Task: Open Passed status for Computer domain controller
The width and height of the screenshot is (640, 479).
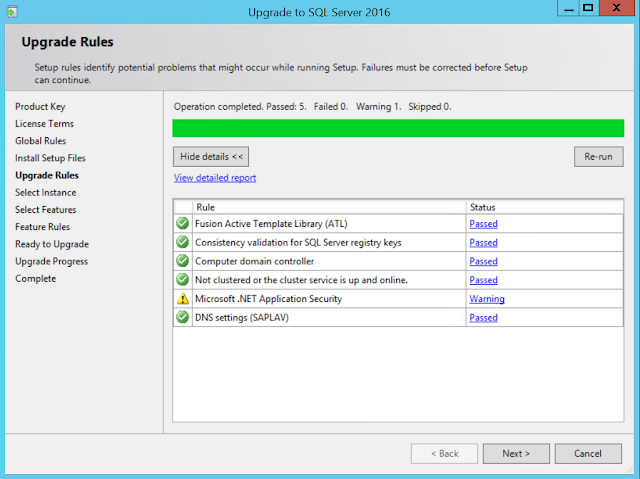Action: 483,261
